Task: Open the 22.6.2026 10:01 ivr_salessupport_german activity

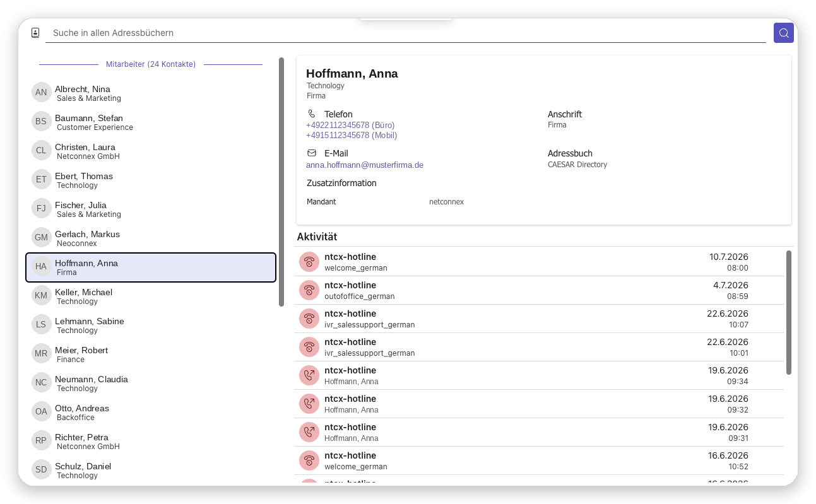Action: point(539,347)
